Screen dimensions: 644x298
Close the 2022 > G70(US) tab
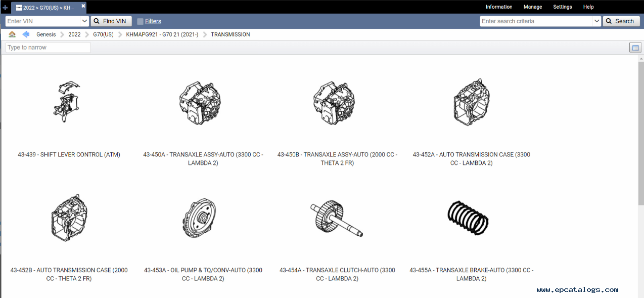tap(83, 6)
